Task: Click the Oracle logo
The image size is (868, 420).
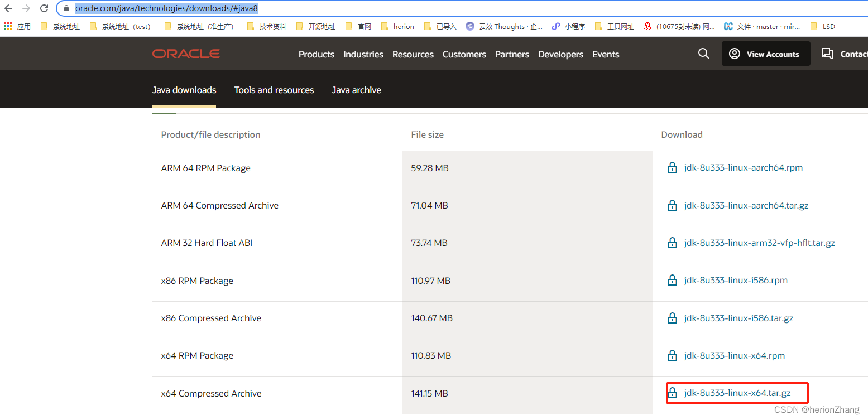Action: [x=186, y=54]
